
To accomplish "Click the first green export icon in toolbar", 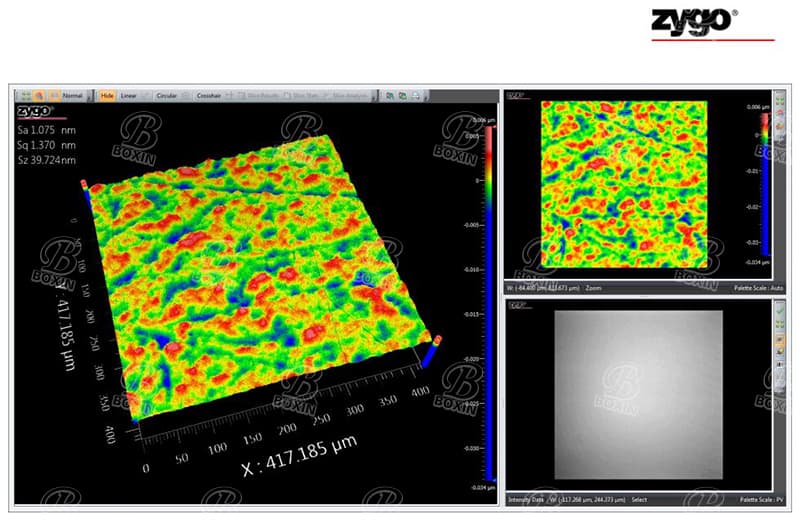I will tap(390, 95).
